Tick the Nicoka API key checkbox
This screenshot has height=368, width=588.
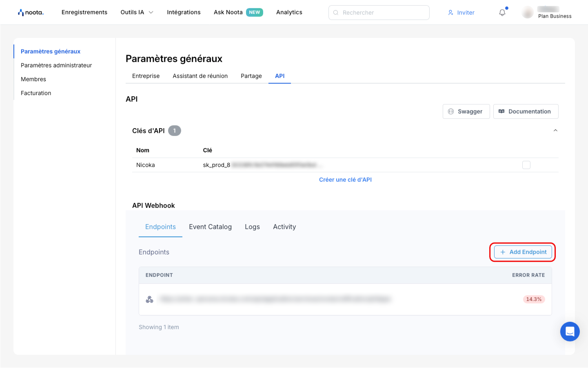tap(526, 165)
